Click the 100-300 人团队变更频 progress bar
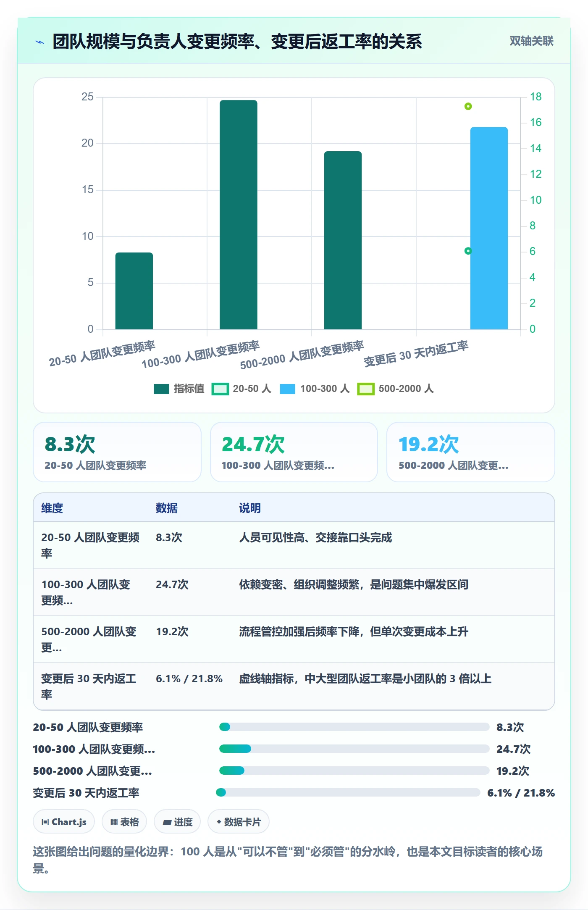Image resolution: width=588 pixels, height=910 pixels. tap(354, 749)
